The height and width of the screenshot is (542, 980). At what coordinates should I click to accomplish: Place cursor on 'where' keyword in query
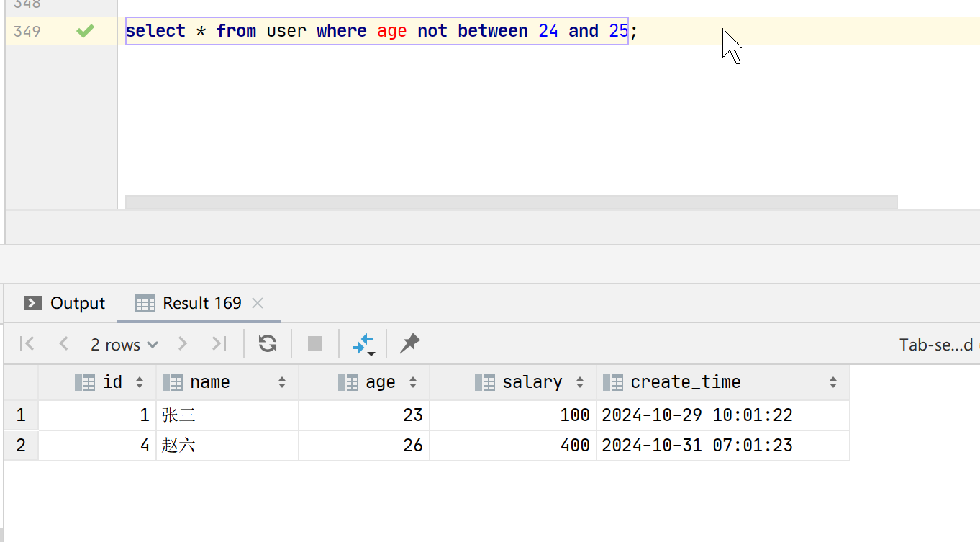pos(342,31)
